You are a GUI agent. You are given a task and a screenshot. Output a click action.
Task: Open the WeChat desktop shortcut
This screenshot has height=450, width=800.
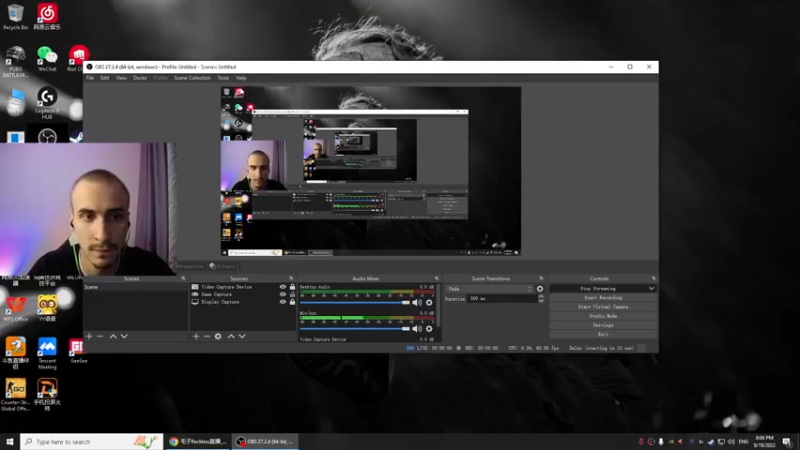(47, 59)
